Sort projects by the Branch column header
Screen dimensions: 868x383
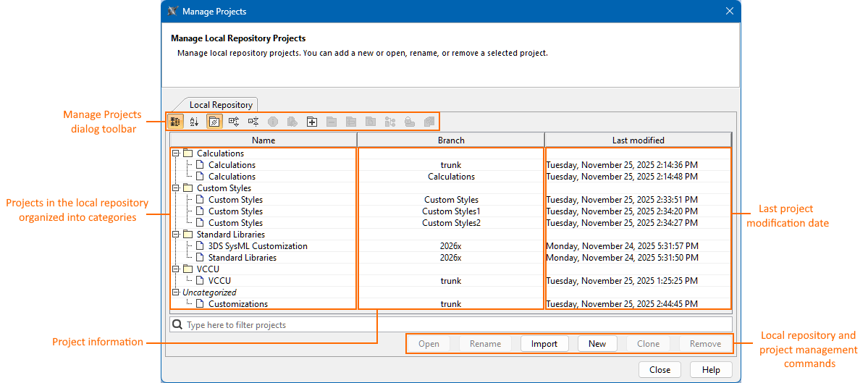point(450,140)
